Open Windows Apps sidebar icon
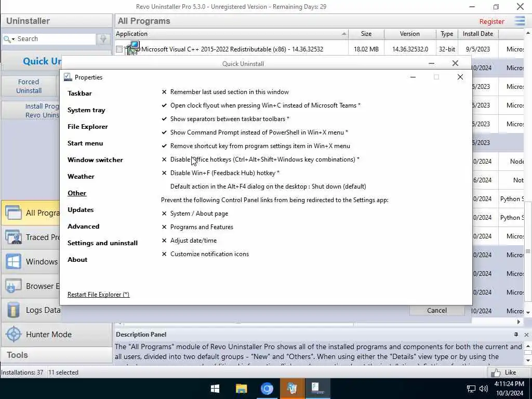 (13, 262)
